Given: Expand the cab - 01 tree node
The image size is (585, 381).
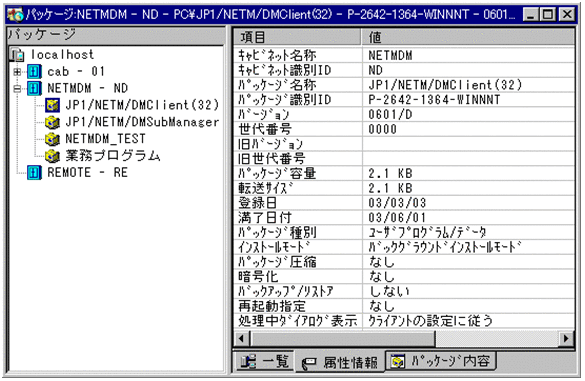Looking at the screenshot, I should click(x=17, y=72).
